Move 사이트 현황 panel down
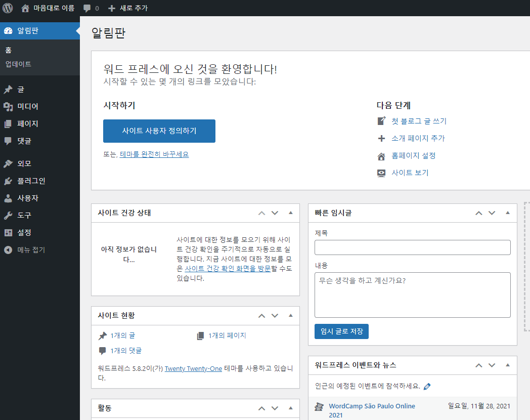This screenshot has width=530, height=420. click(275, 316)
